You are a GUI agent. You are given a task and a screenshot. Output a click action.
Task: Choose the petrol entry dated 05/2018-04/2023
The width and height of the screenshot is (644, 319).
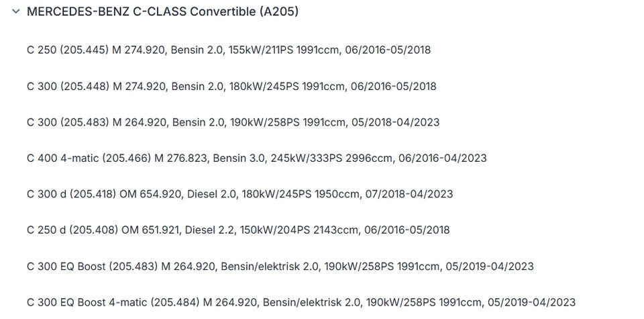pyautogui.click(x=233, y=122)
